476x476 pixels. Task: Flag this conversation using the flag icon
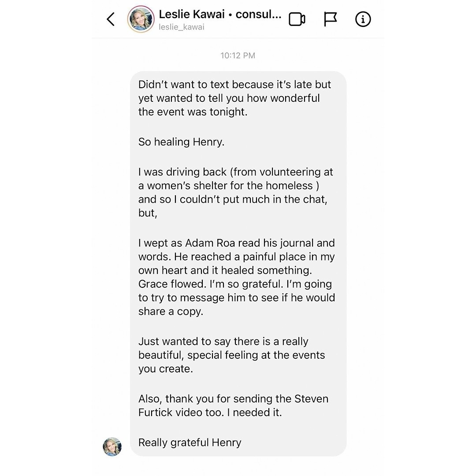330,19
